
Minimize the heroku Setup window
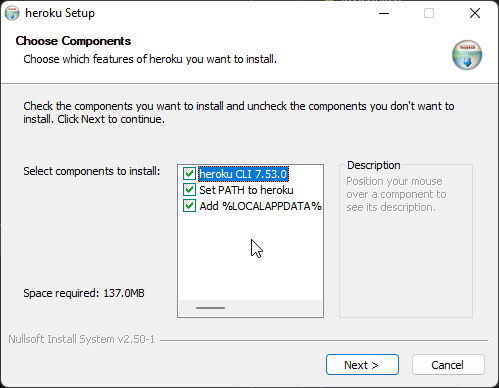click(x=384, y=13)
